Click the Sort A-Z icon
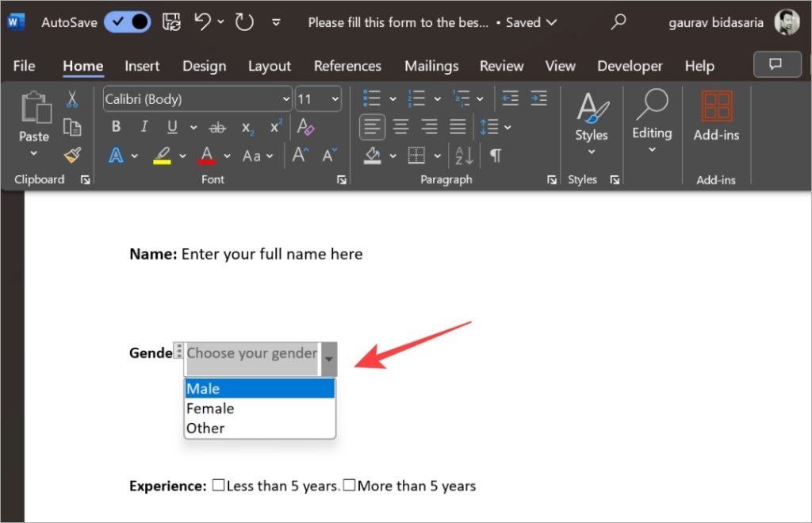Viewport: 812px width, 523px height. (464, 155)
